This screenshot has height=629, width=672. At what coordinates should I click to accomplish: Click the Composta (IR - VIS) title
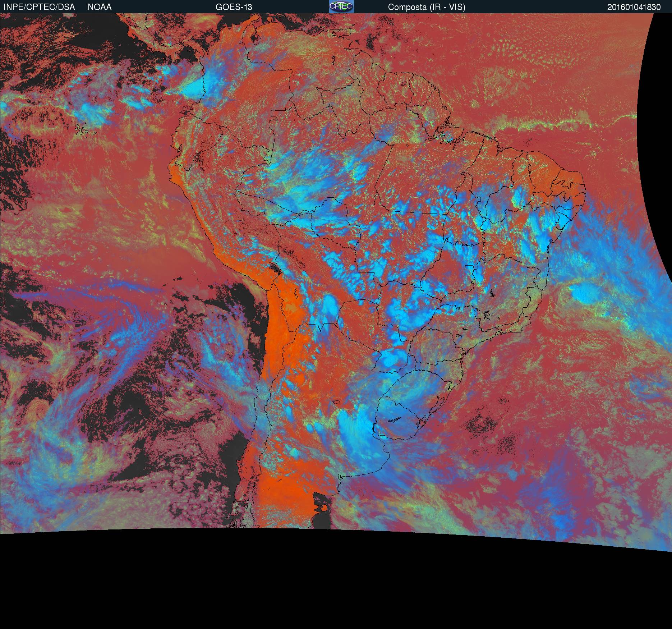[x=427, y=7]
